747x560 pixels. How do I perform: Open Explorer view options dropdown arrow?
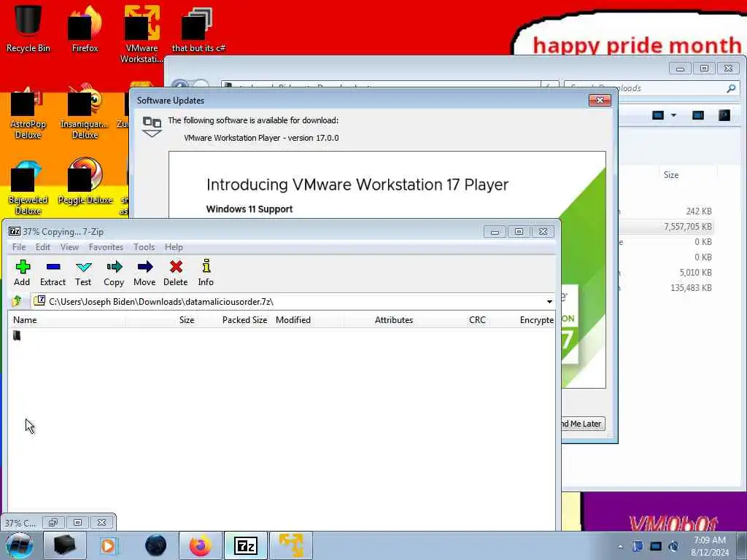673,115
